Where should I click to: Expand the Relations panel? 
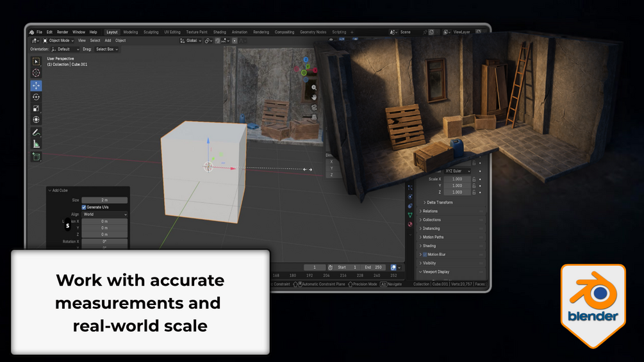coord(451,211)
